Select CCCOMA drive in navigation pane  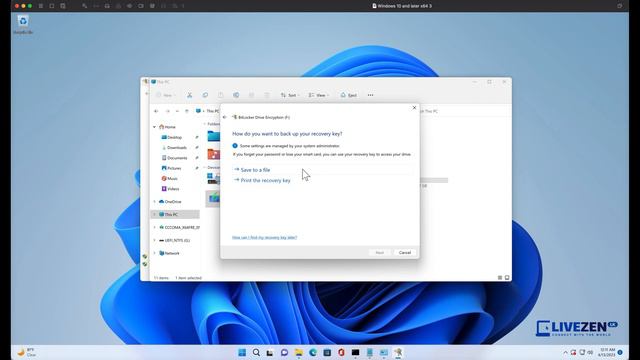click(179, 227)
